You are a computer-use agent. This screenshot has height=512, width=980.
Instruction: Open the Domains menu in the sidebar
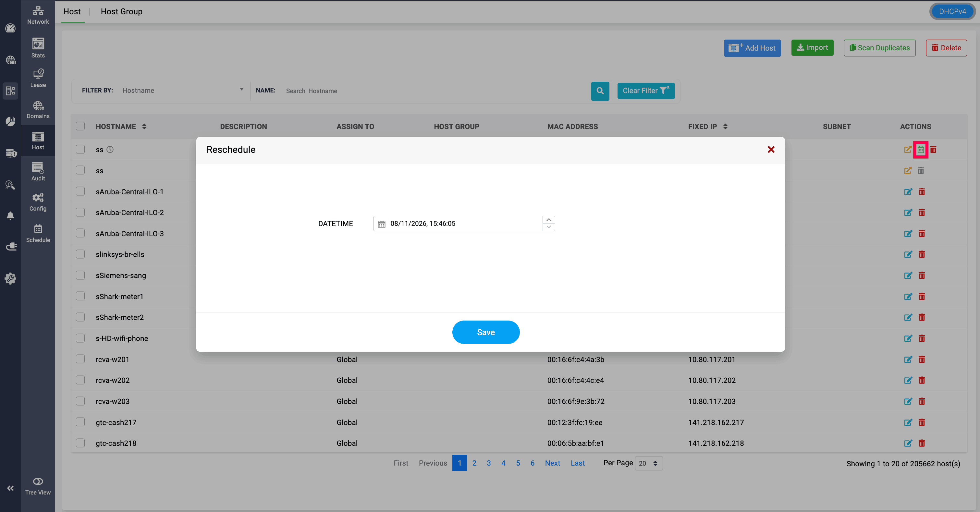(x=38, y=110)
